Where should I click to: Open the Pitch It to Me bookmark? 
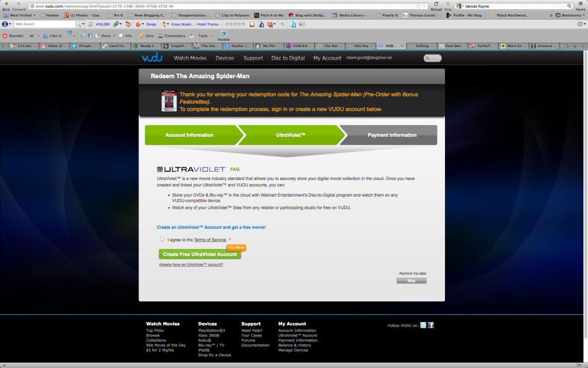269,16
